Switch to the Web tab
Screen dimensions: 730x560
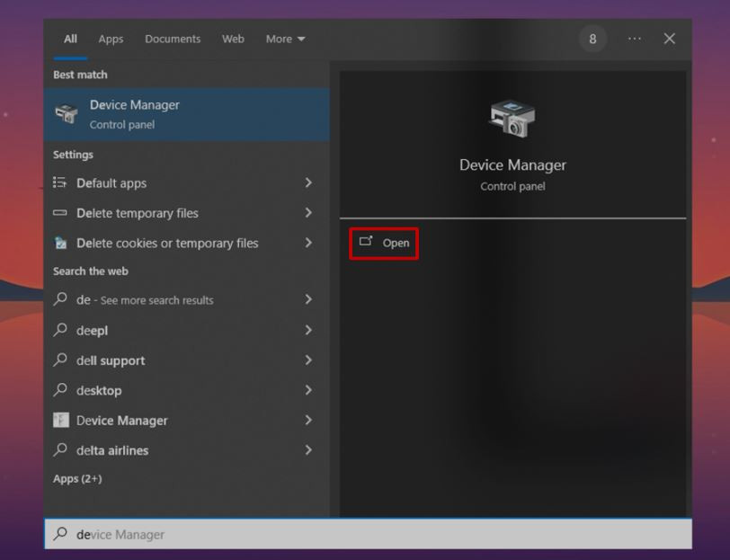pyautogui.click(x=233, y=40)
